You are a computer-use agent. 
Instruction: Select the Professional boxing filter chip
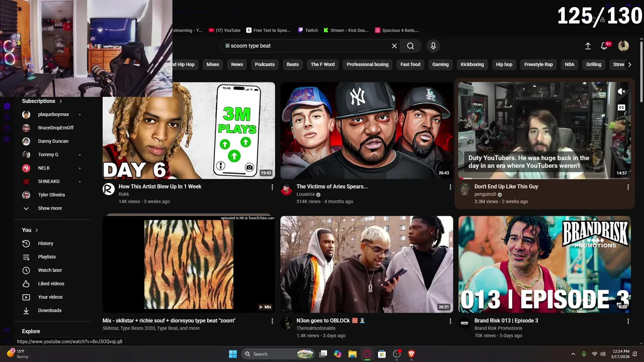point(367,64)
